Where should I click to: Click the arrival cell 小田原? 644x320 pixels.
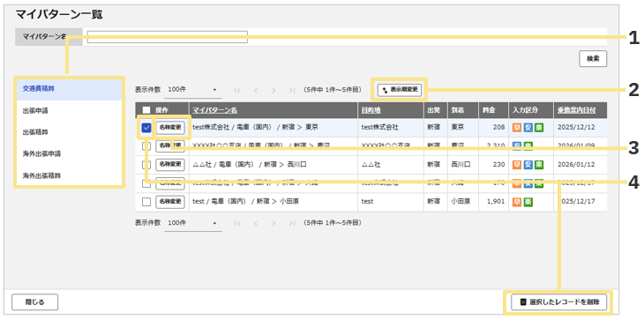coord(461,202)
